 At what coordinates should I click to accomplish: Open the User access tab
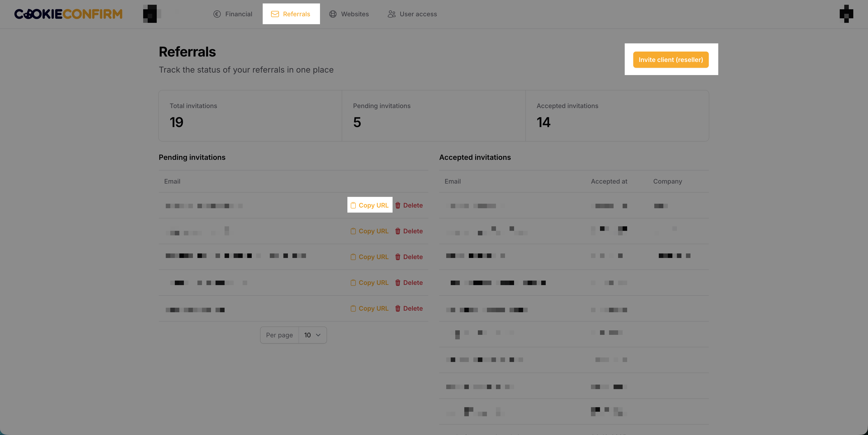click(412, 14)
